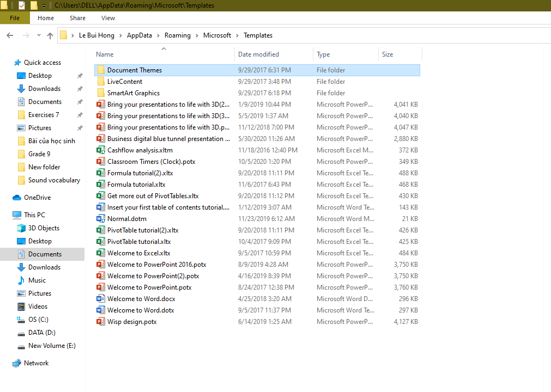Switch to the Home ribbon tab
Image resolution: width=551 pixels, height=392 pixels.
pos(46,18)
